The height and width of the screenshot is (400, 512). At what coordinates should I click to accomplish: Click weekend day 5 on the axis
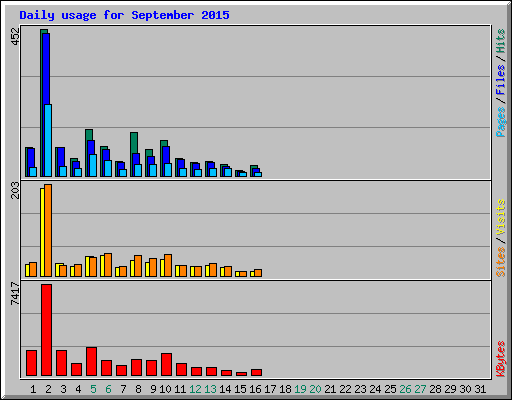tap(93, 389)
